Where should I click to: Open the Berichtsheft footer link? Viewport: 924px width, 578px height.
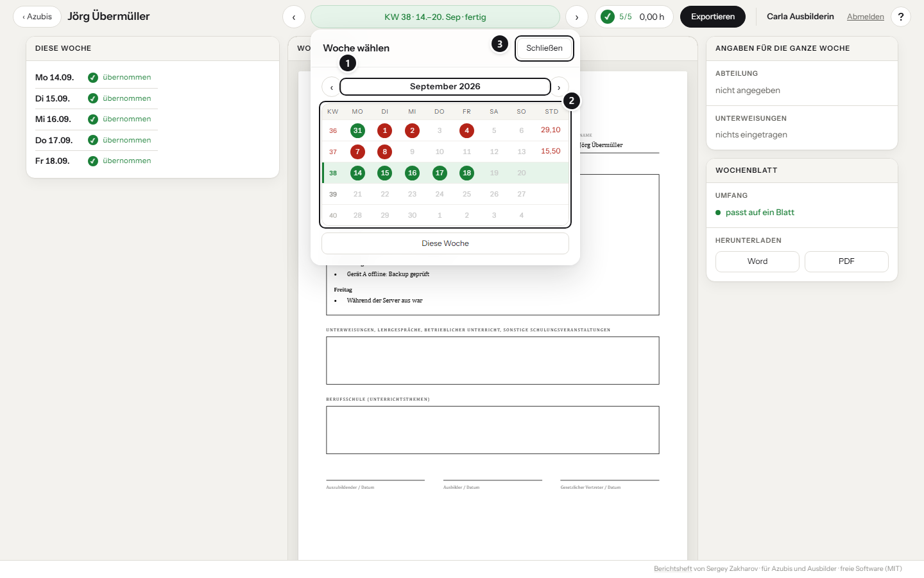click(x=672, y=568)
